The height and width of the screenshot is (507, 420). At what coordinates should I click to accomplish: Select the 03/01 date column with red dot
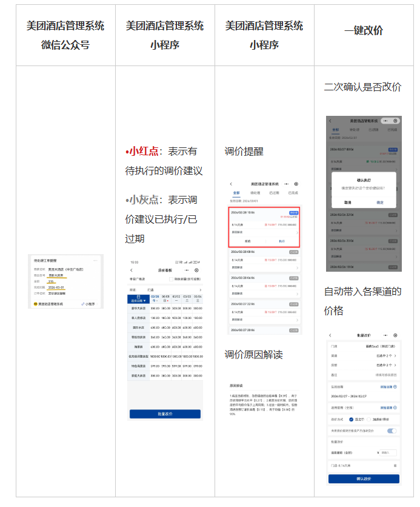[165, 299]
